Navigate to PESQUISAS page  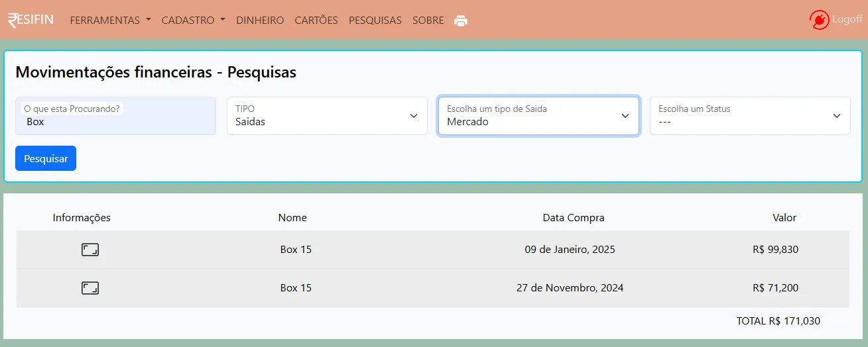coord(375,21)
